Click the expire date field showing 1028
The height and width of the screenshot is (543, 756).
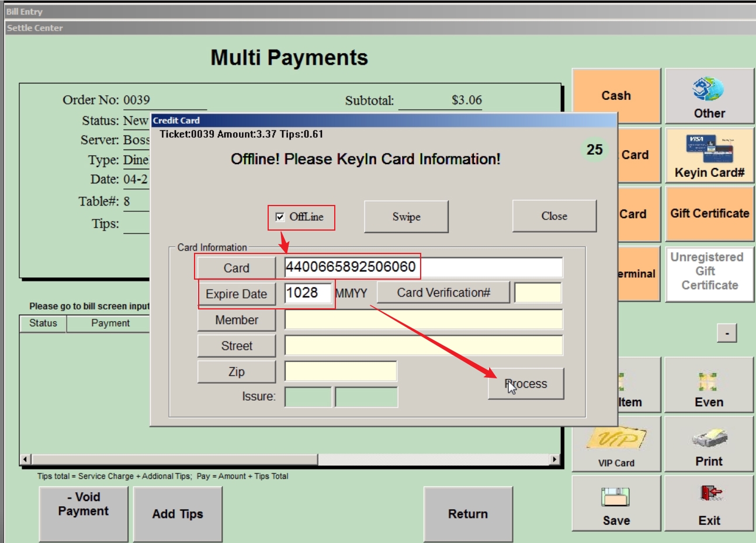pos(308,293)
